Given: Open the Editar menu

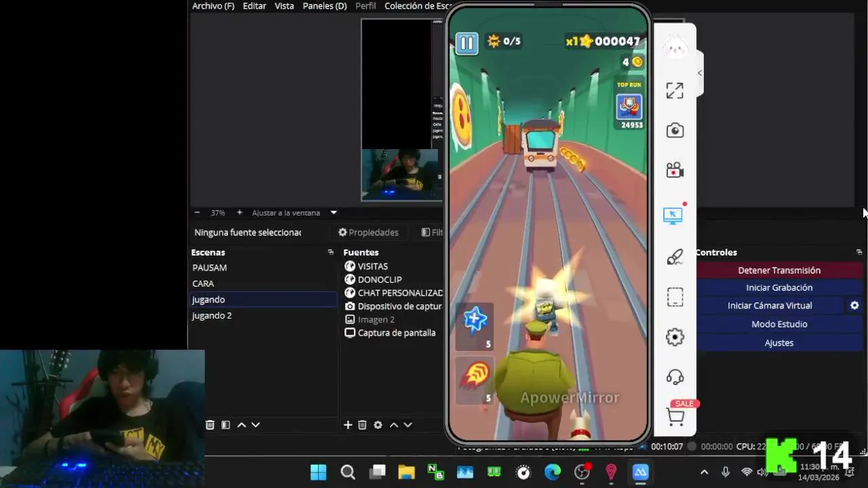Looking at the screenshot, I should (254, 5).
